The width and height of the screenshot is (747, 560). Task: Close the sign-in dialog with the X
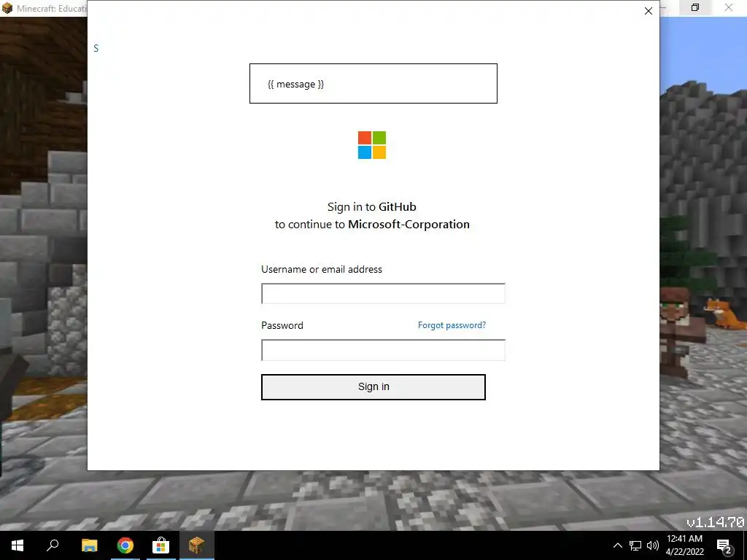tap(649, 10)
